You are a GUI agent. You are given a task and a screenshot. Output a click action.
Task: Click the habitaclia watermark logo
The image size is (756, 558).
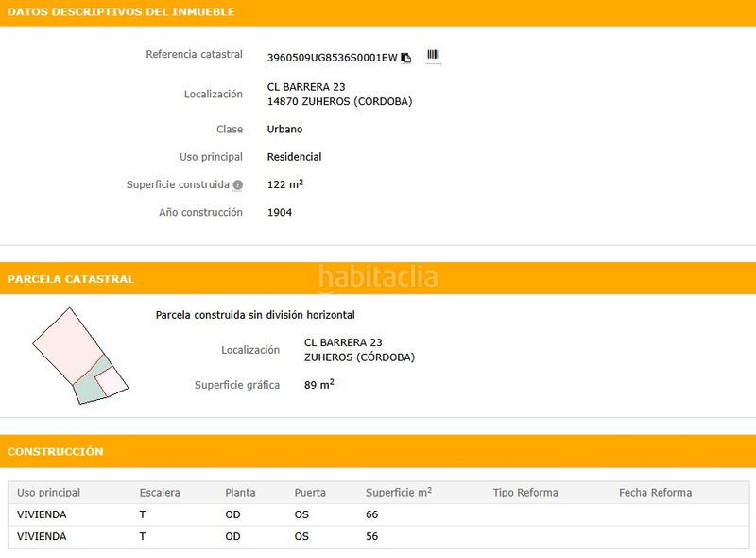pyautogui.click(x=377, y=278)
